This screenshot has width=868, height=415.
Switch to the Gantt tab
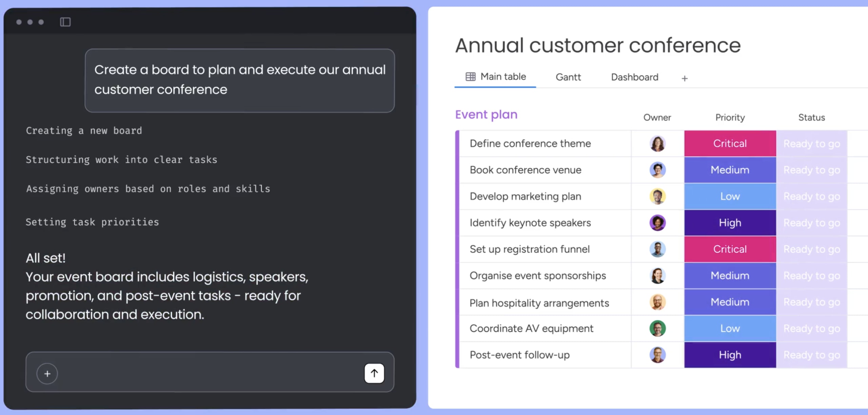568,77
